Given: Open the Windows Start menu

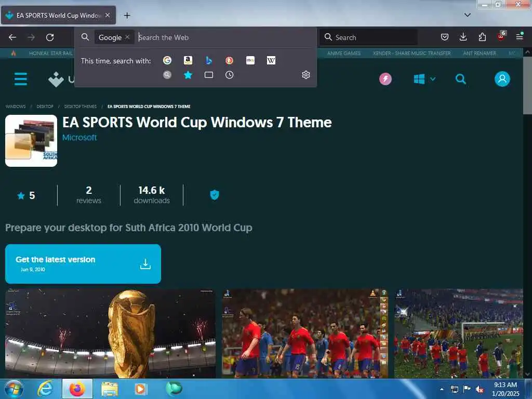Looking at the screenshot, I should point(14,389).
